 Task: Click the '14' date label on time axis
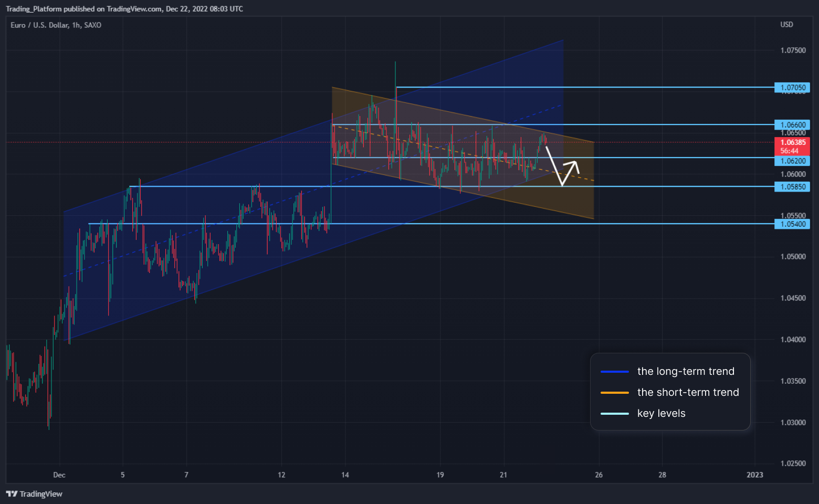[345, 475]
